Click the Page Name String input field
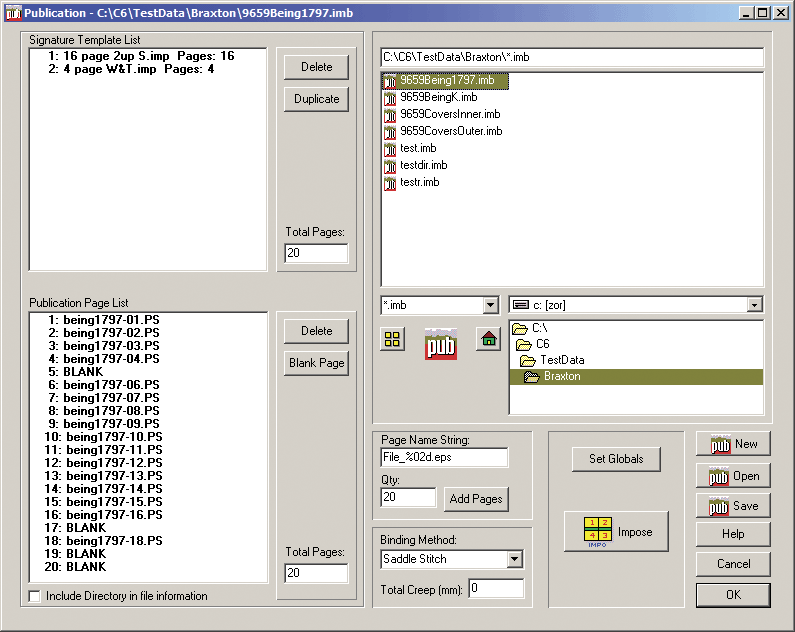Viewport: 795px width, 632px height. pyautogui.click(x=444, y=457)
